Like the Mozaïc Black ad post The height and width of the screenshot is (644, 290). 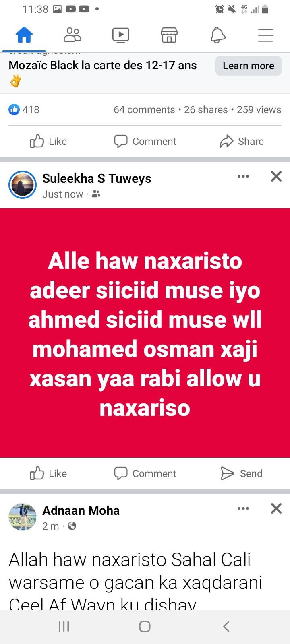click(x=48, y=141)
